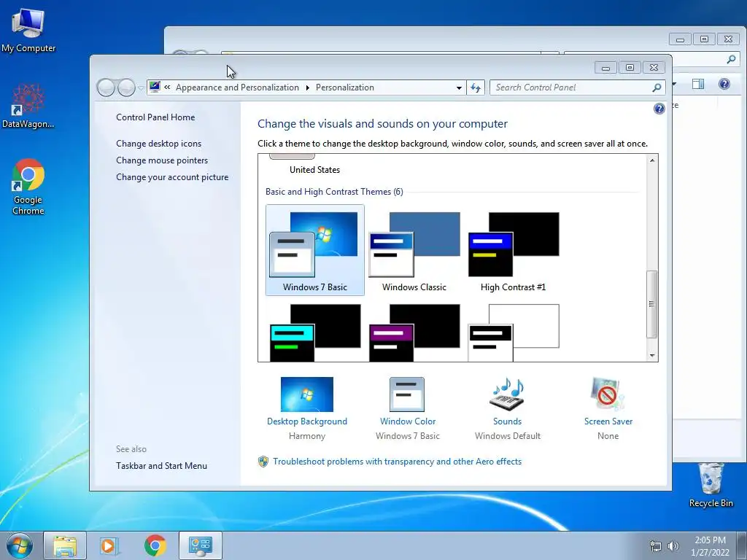Viewport: 747px width, 560px height.
Task: Open Windows Explorer from the taskbar
Action: pyautogui.click(x=65, y=545)
